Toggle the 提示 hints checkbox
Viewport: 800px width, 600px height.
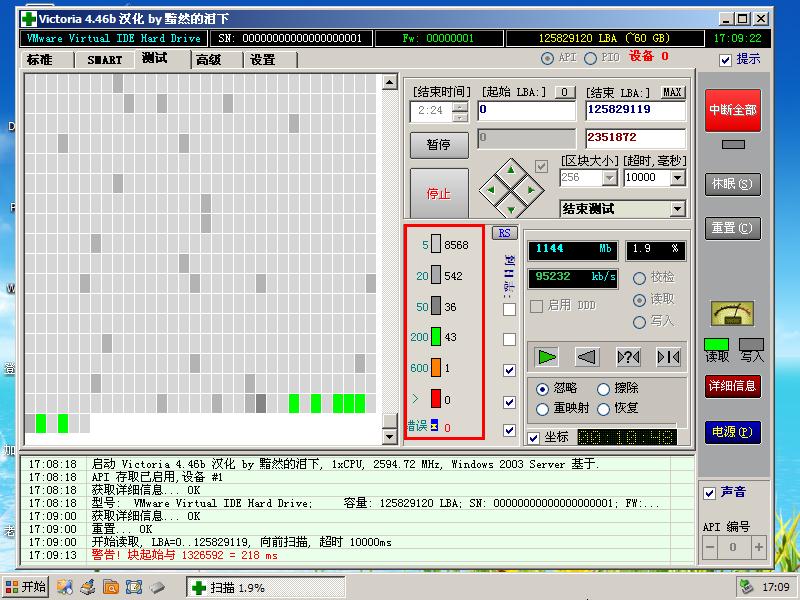[725, 60]
